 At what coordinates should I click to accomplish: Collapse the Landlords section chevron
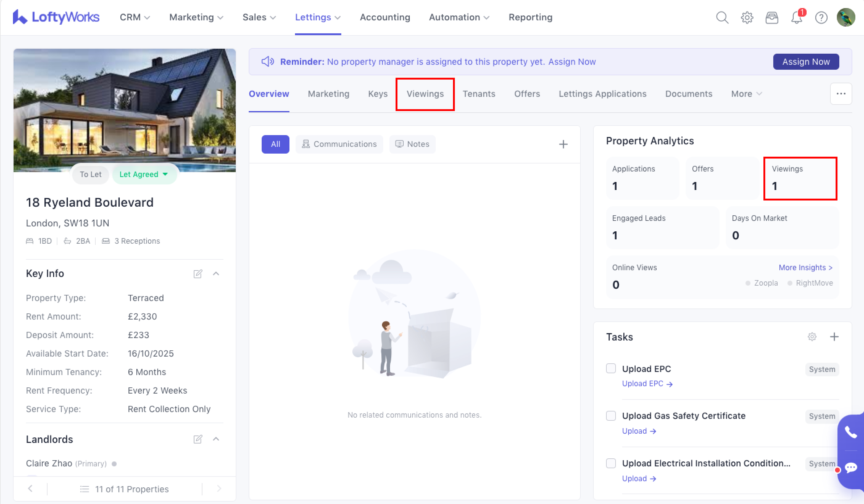pos(216,439)
